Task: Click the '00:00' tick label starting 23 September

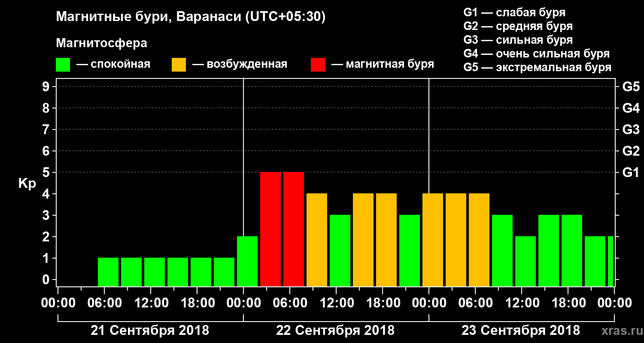Action: (x=428, y=303)
